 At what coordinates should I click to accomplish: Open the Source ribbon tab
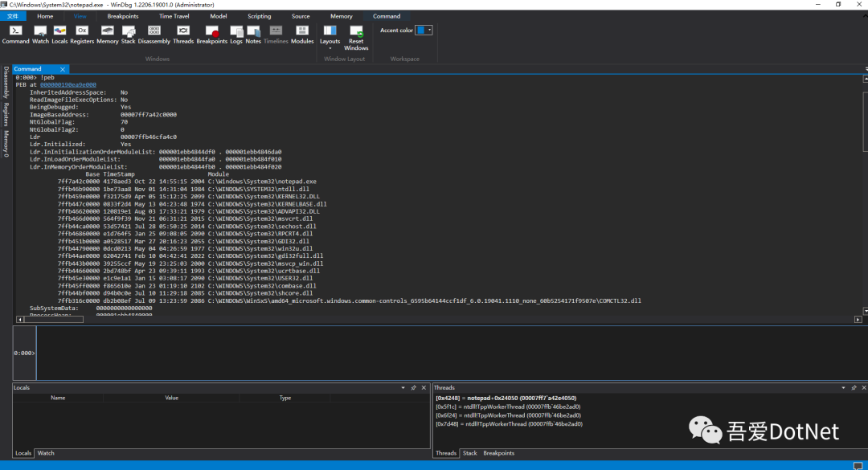pos(301,16)
